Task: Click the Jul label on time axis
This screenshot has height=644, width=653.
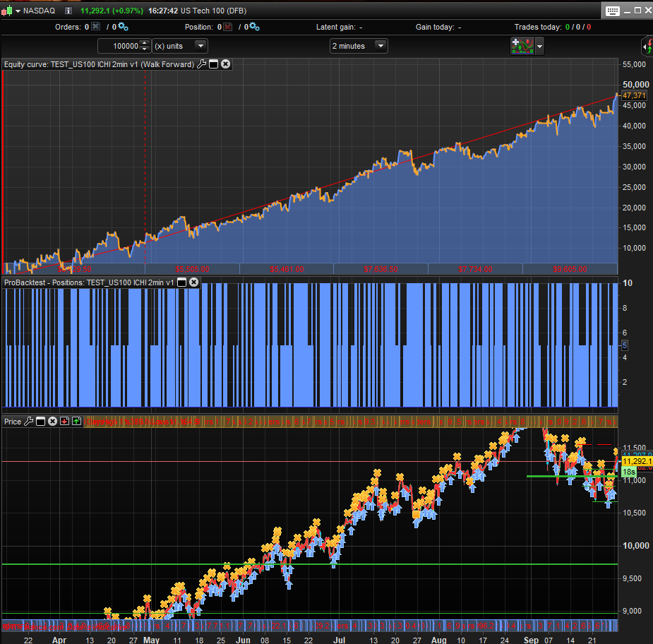Action: point(340,640)
